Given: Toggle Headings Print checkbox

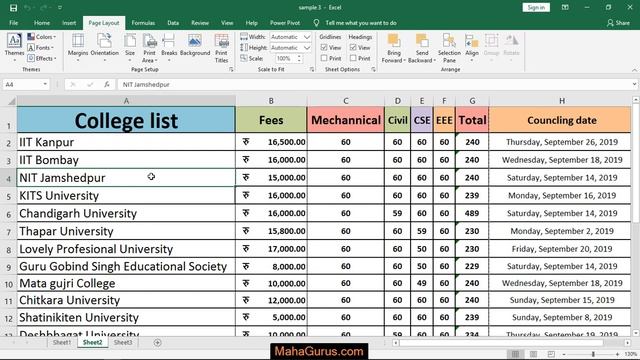Looking at the screenshot, I should [353, 58].
